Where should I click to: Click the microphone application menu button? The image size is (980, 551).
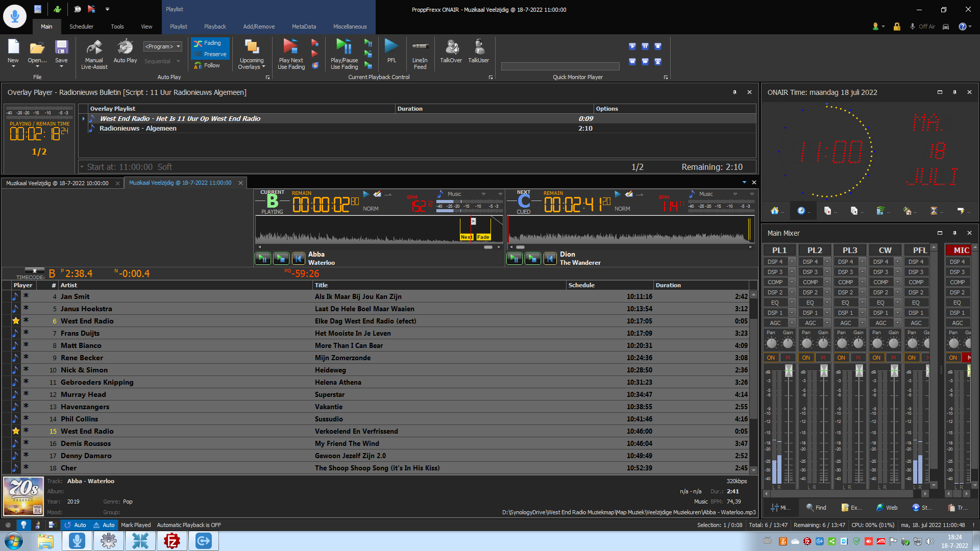(x=15, y=16)
